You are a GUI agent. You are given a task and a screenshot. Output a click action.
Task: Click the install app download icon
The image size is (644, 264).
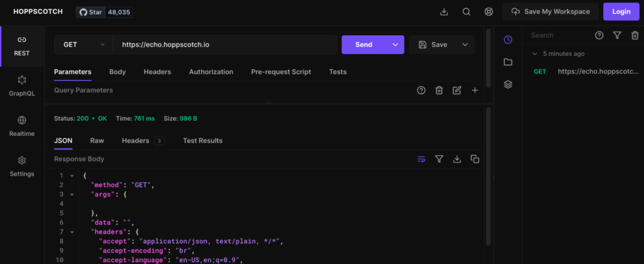[x=444, y=11]
